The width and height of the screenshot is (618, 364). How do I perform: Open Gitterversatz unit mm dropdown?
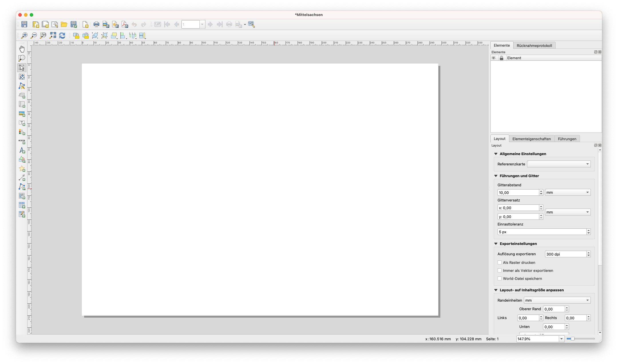[x=568, y=212]
